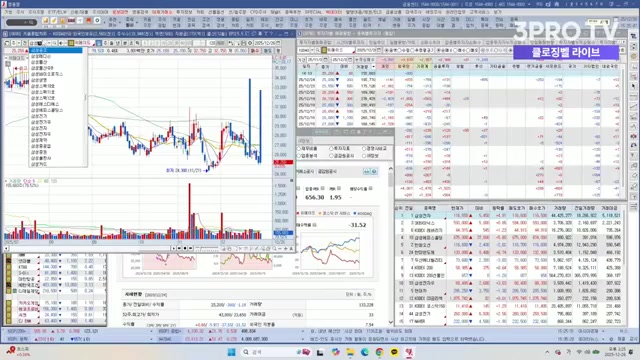
Task: Click the red DAK toolbar icon
Action: [71, 20]
